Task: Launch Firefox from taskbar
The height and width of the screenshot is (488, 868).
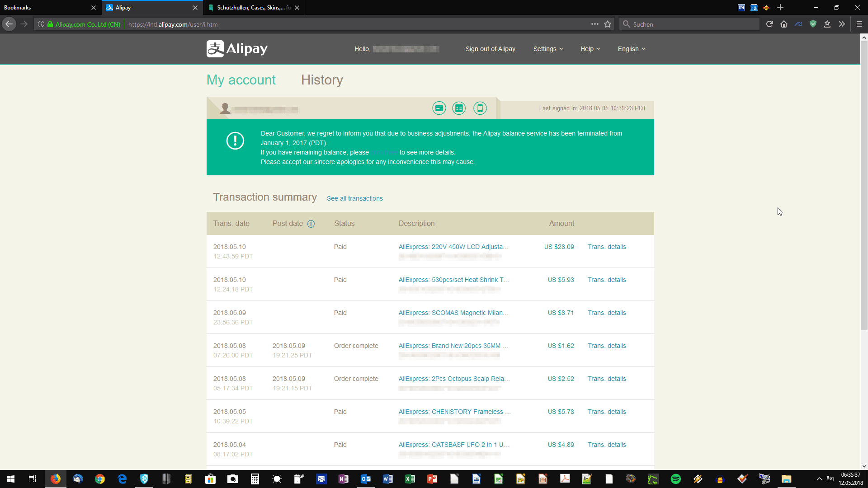Action: [x=56, y=479]
